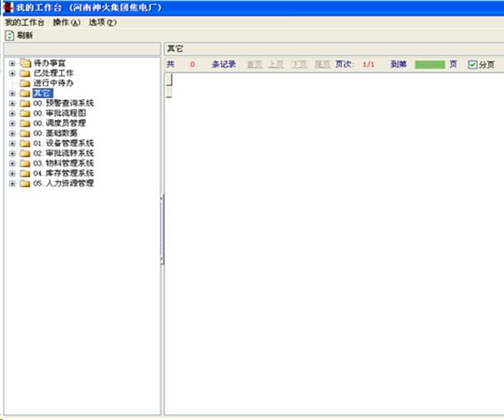Open the 操作(A) menu

click(x=66, y=22)
